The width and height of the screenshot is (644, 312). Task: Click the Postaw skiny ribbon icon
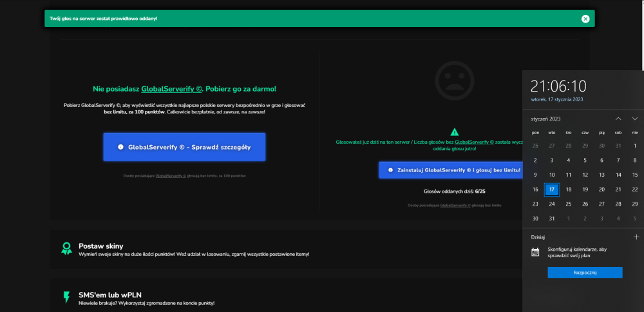point(66,248)
